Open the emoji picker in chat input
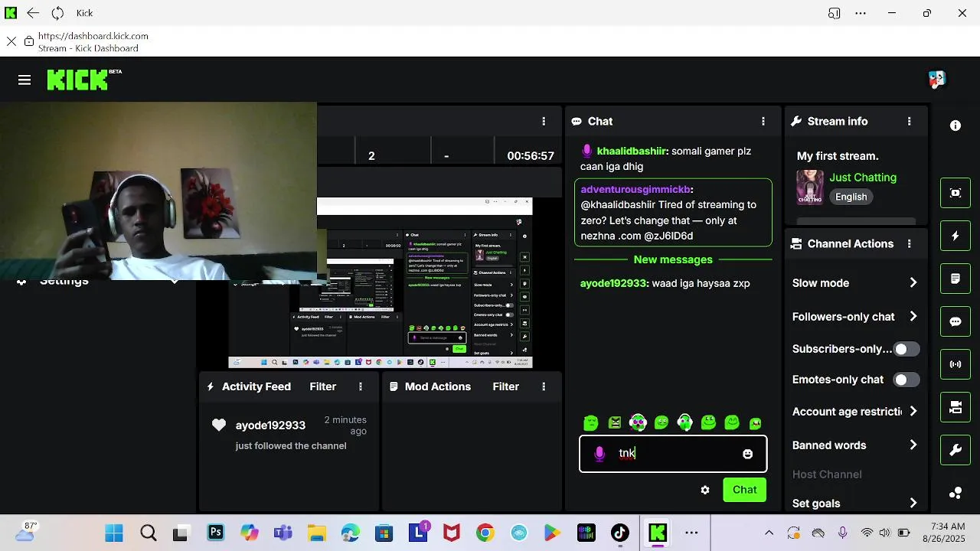The image size is (980, 551). tap(748, 454)
